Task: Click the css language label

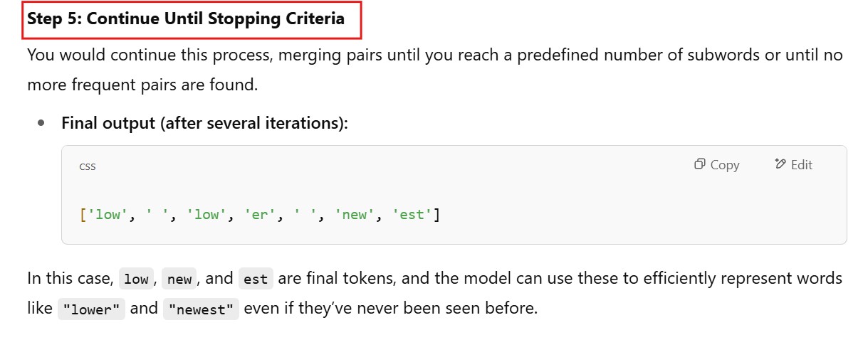Action: (x=88, y=166)
